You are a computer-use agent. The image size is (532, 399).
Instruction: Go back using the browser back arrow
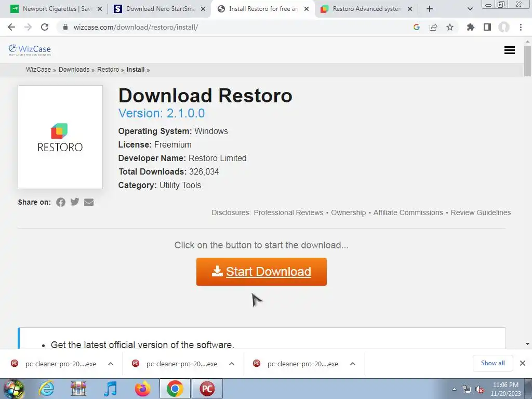click(11, 27)
